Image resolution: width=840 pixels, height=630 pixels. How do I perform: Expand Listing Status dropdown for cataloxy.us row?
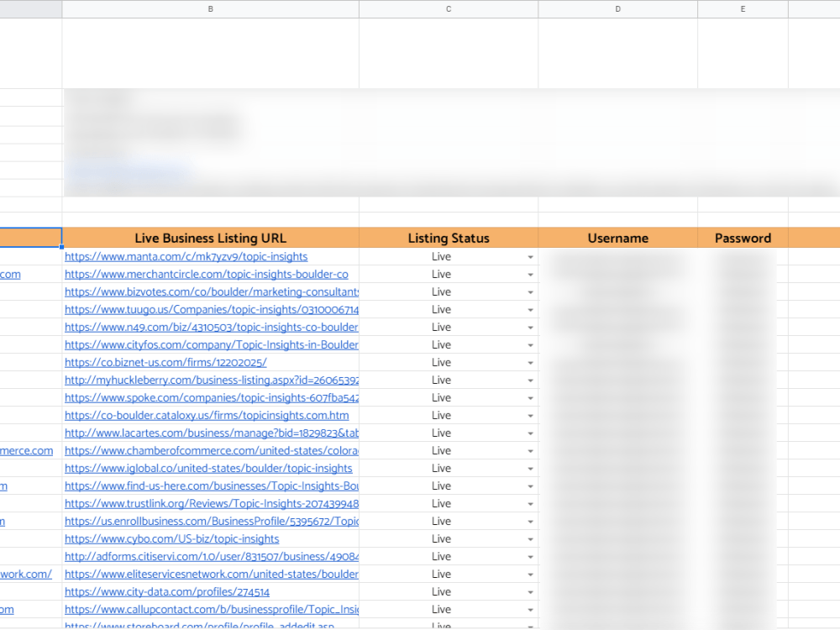(530, 417)
